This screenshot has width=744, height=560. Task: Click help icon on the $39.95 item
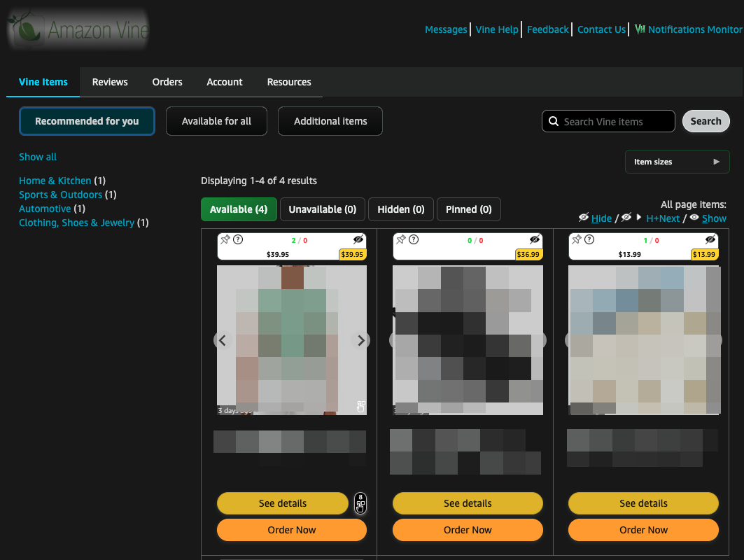(238, 239)
